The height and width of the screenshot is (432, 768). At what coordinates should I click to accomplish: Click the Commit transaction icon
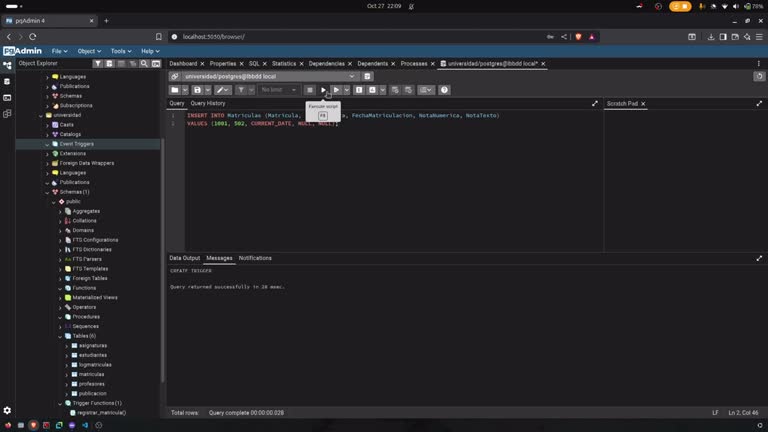tap(395, 90)
